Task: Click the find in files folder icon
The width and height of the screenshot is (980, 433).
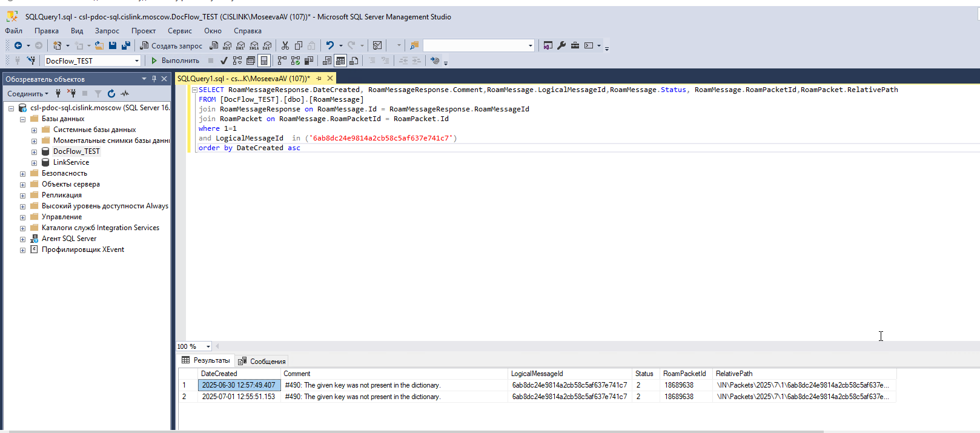Action: click(414, 45)
